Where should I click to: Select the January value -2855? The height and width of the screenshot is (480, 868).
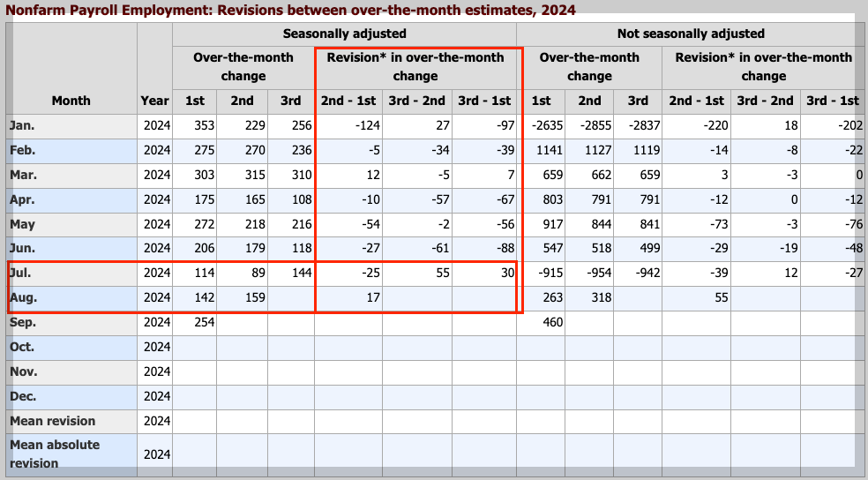pyautogui.click(x=595, y=125)
